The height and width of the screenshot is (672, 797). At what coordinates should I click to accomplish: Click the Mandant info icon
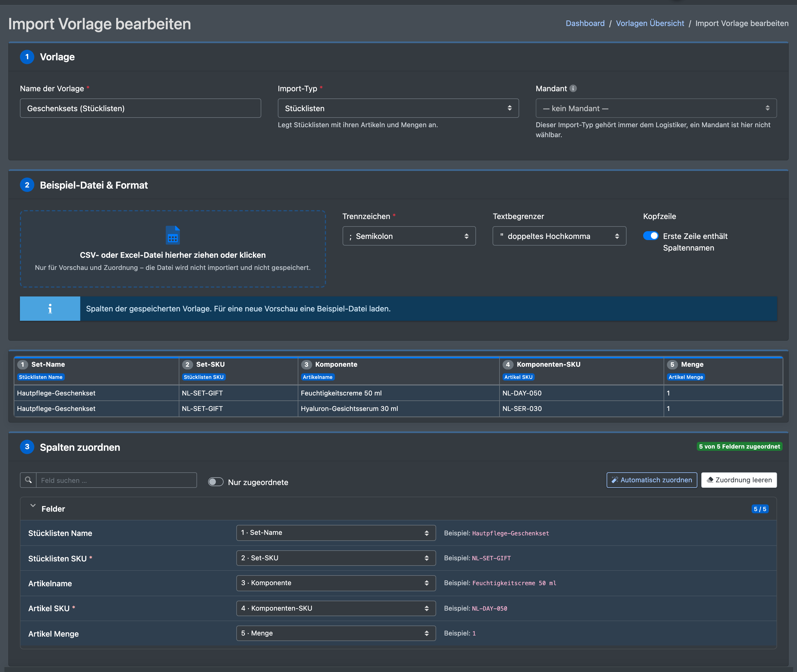(x=573, y=88)
